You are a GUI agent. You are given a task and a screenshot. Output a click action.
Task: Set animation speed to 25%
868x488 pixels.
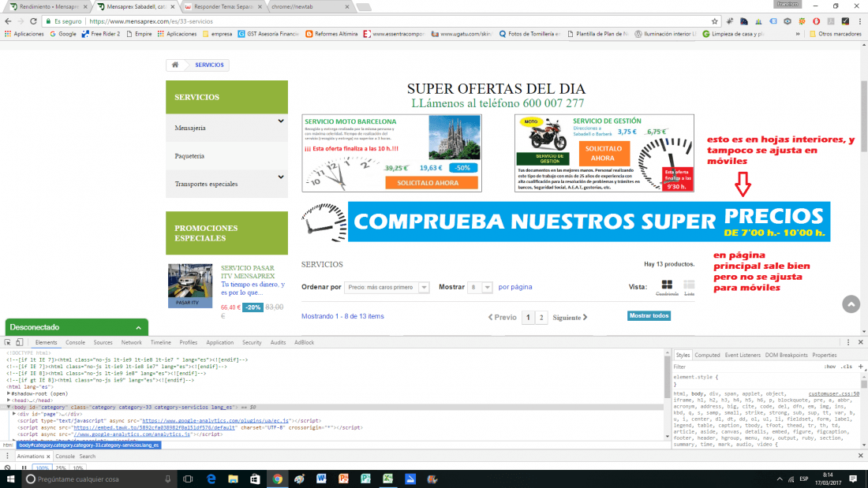click(60, 468)
